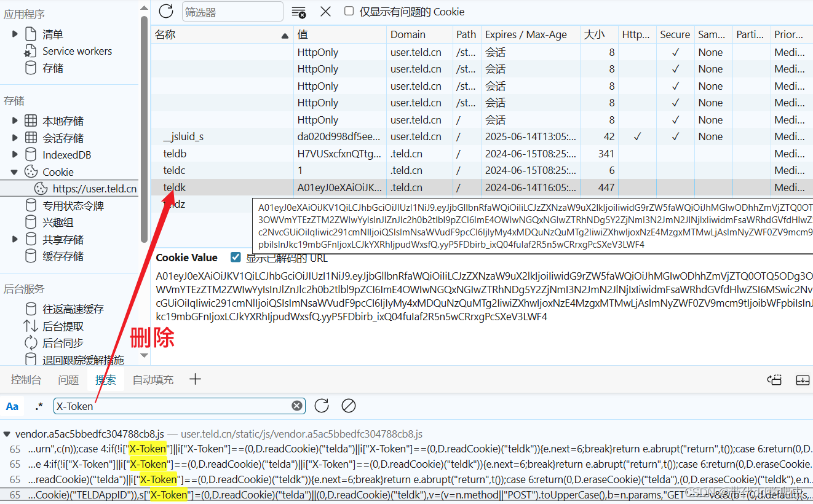Viewport: 813px width, 504px height.
Task: Open 兴趣组 in the sidebar
Action: point(58,222)
